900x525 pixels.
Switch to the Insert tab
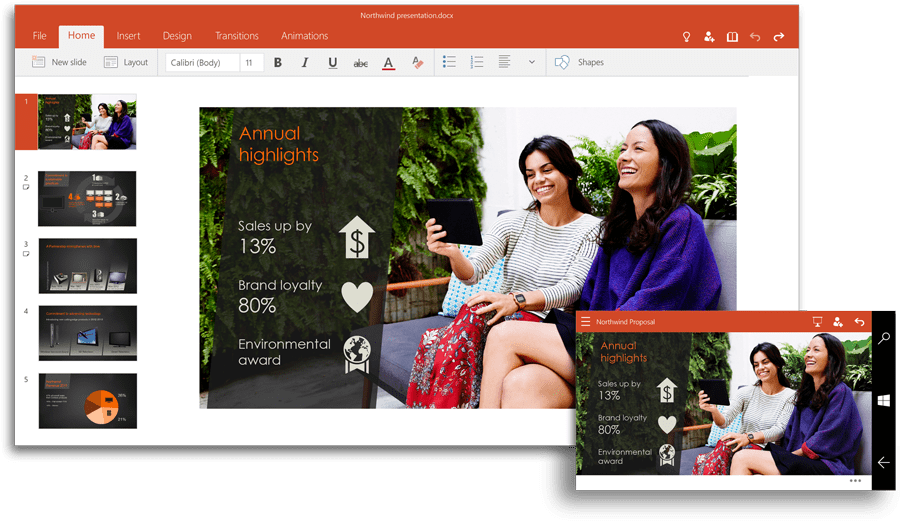pos(128,36)
